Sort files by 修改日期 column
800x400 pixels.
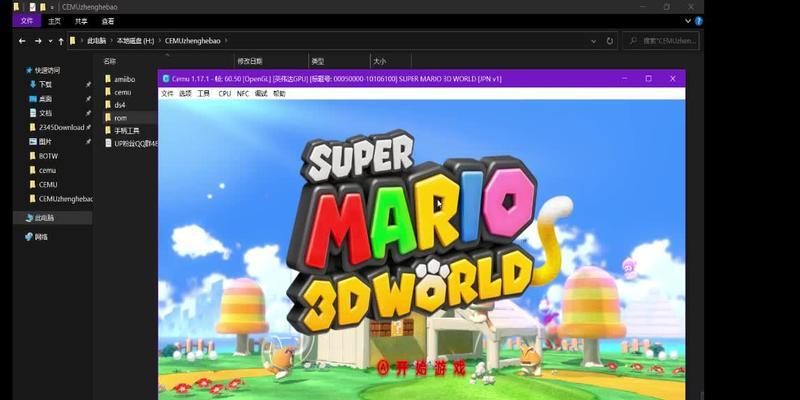tap(250, 61)
